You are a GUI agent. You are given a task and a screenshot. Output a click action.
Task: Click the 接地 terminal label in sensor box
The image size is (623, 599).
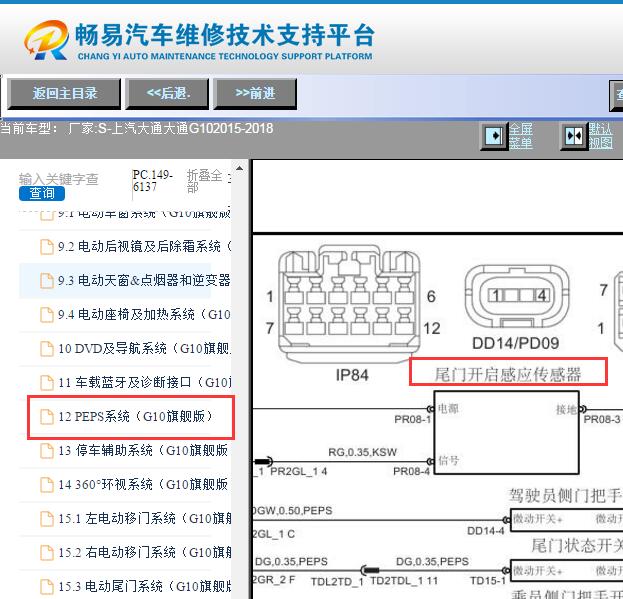(x=566, y=410)
